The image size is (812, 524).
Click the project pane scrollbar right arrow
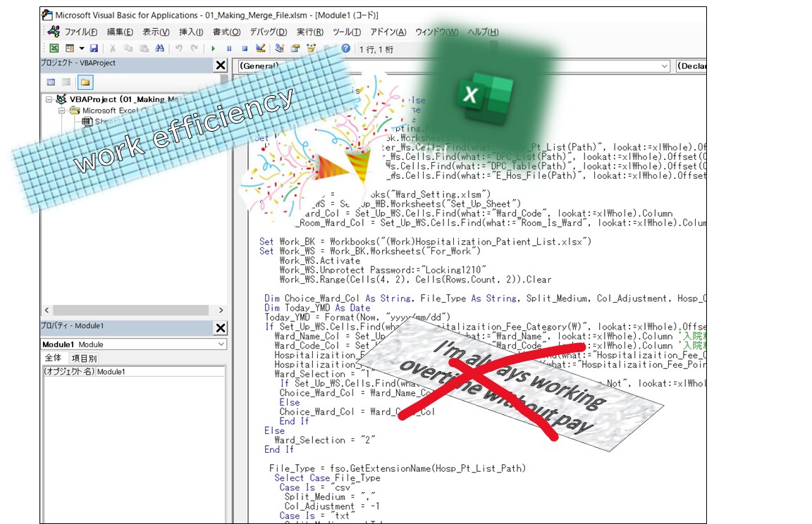tap(221, 310)
